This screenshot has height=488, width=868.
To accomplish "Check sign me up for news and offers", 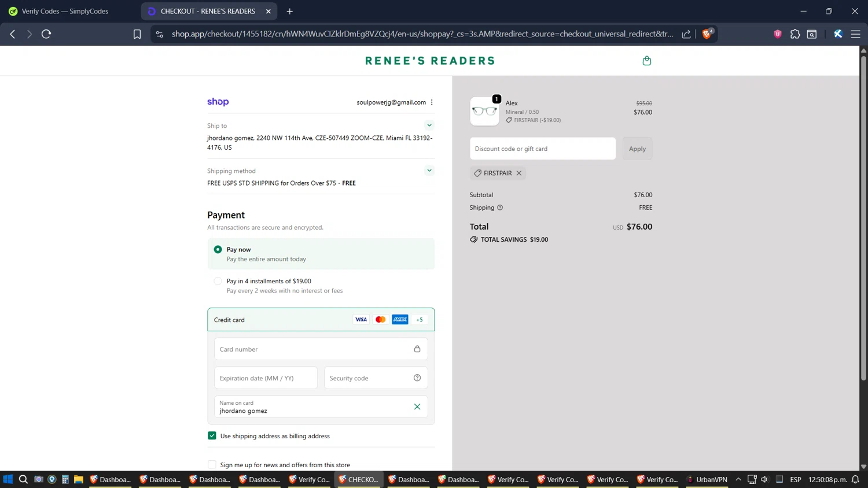I will [x=212, y=465].
